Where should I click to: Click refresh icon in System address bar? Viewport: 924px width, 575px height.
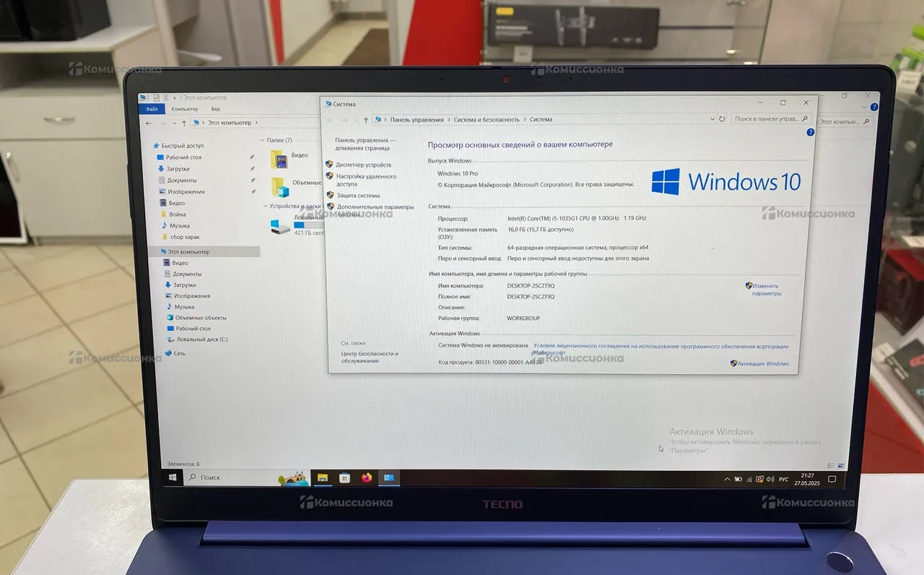(x=722, y=119)
